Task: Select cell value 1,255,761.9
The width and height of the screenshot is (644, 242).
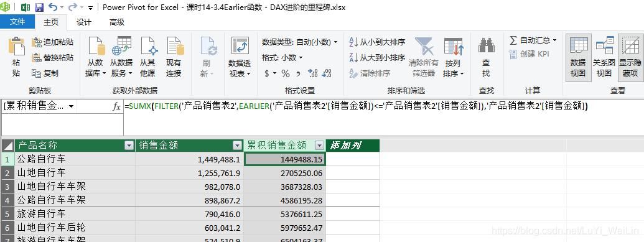Action: tap(189, 173)
